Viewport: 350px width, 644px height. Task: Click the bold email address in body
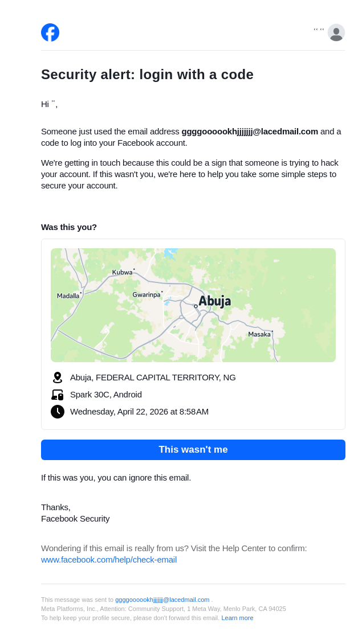coord(250,132)
